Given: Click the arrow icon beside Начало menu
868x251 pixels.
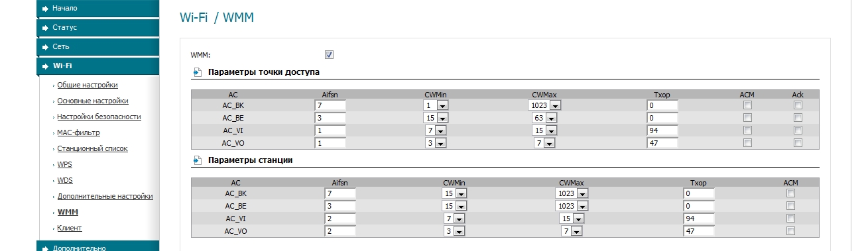Looking at the screenshot, I should (45, 9).
